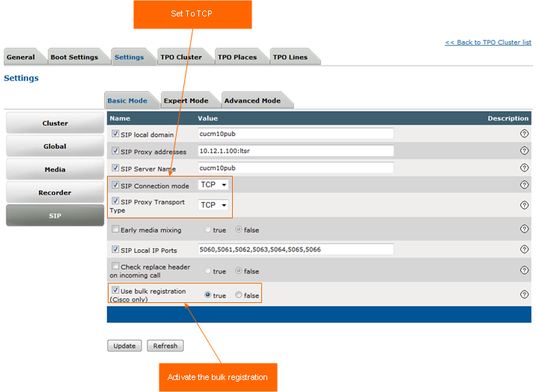Screen dimensions: 536x392
Task: Open help for SIP Local IP Ports
Action: 524,249
